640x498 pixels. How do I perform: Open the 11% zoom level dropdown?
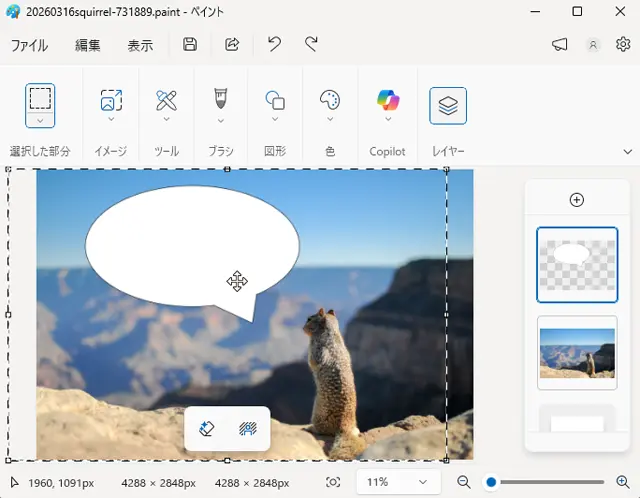[x=398, y=482]
